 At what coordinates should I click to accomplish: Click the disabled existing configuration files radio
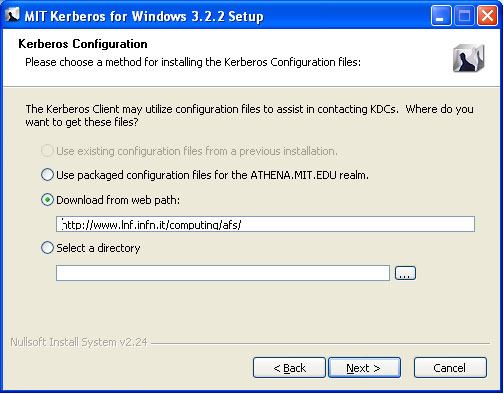coord(47,151)
